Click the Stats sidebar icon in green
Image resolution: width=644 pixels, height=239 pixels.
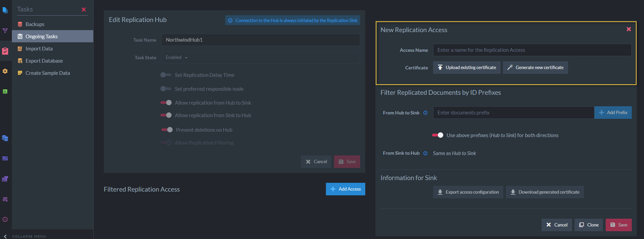tap(5, 91)
